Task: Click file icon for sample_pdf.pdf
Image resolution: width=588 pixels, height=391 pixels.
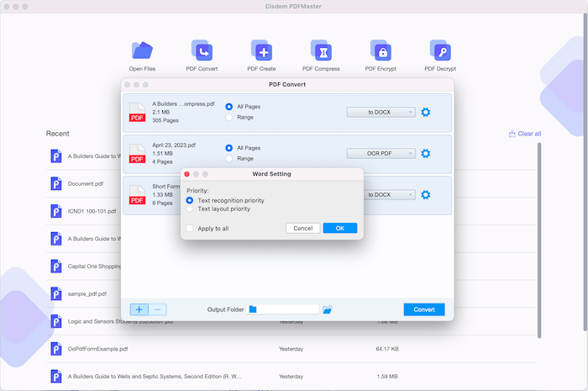Action: (x=56, y=293)
